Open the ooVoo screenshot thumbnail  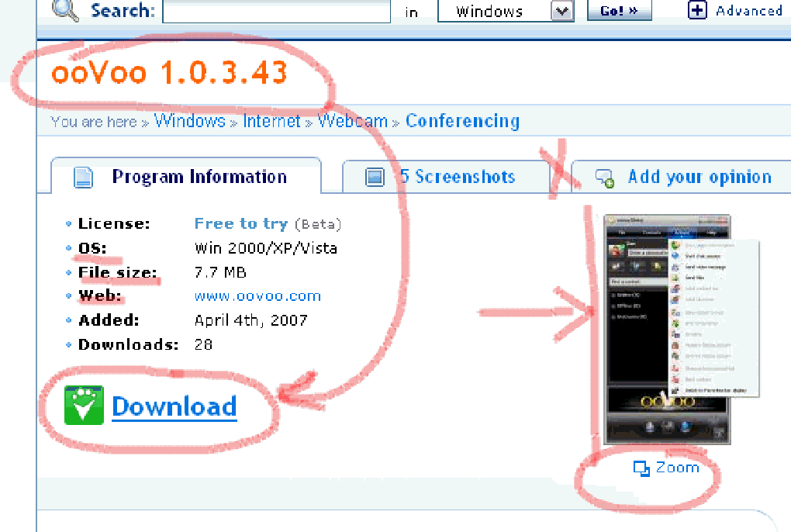[681, 330]
